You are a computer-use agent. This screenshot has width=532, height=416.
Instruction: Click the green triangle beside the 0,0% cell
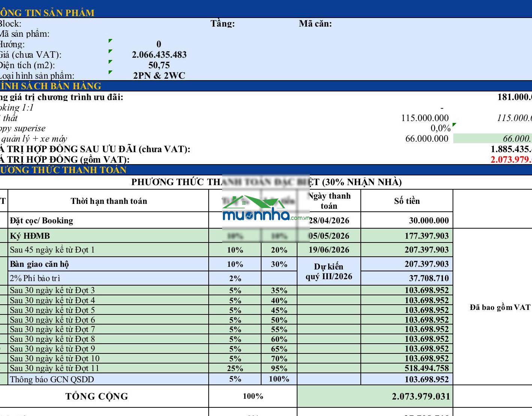pos(454,125)
